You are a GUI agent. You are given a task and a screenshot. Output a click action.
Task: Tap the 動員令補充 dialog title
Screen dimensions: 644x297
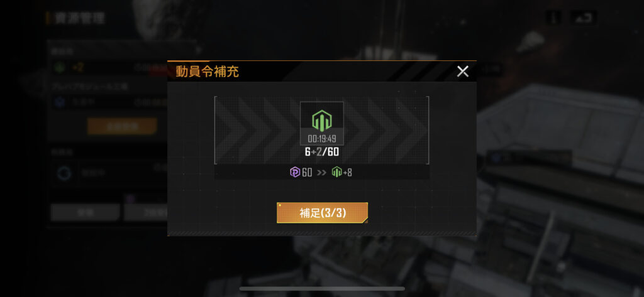207,72
